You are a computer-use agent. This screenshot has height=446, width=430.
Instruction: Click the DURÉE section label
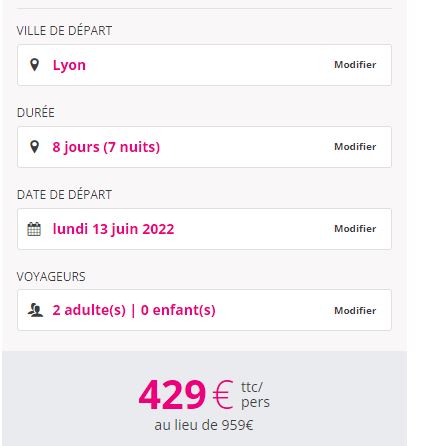click(36, 112)
